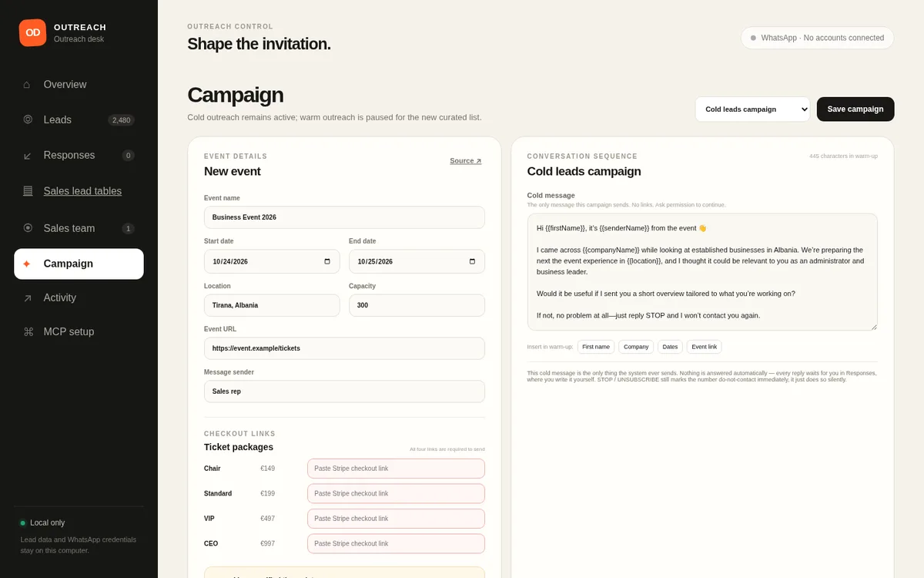
Task: Click the €497 VIP price
Action: pos(267,519)
